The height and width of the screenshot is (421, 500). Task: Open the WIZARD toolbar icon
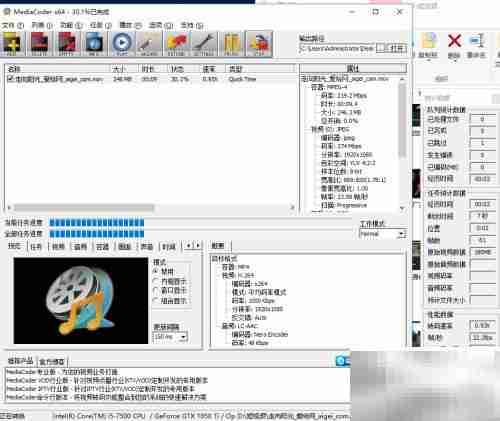[x=149, y=44]
